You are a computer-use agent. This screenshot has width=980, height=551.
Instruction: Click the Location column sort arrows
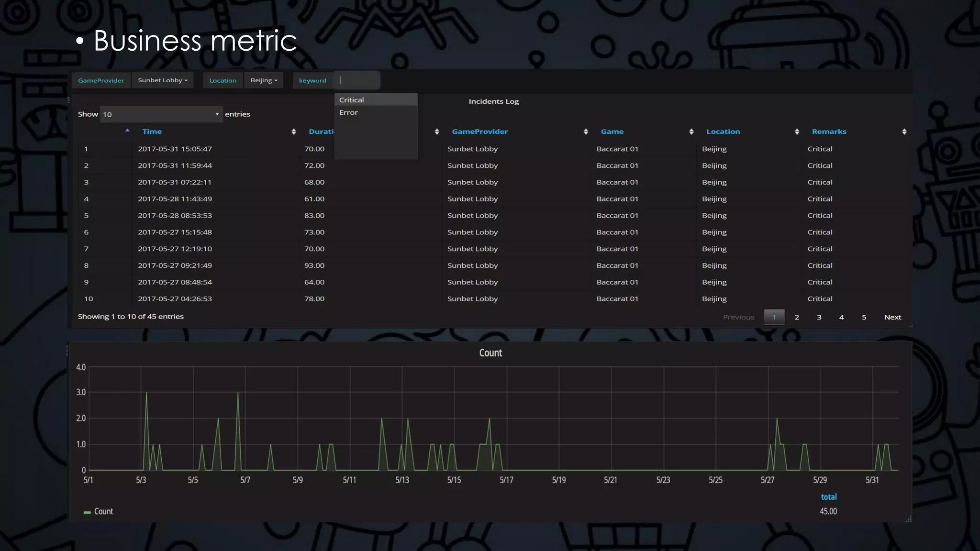point(796,132)
